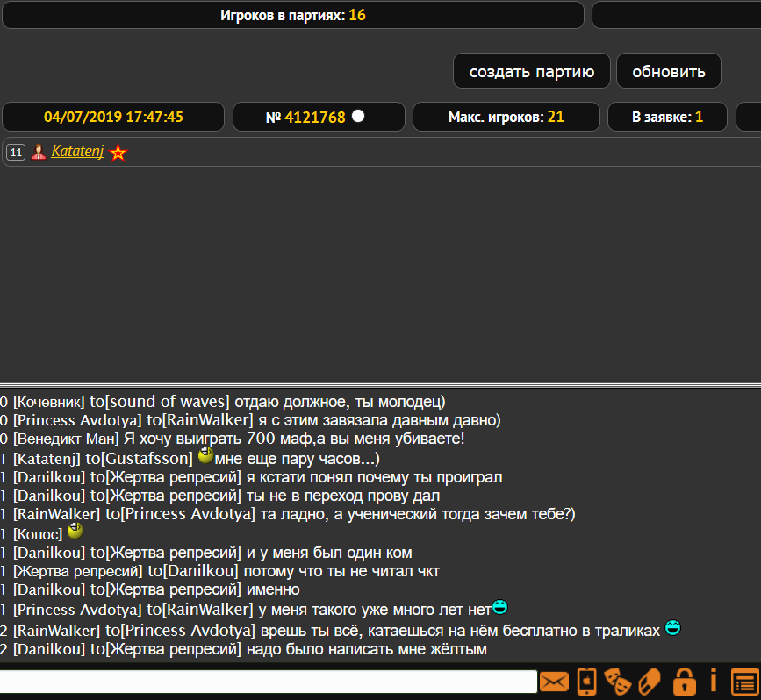The image size is (761, 700).
Task: Click the 'обновить' button
Action: pyautogui.click(x=668, y=71)
